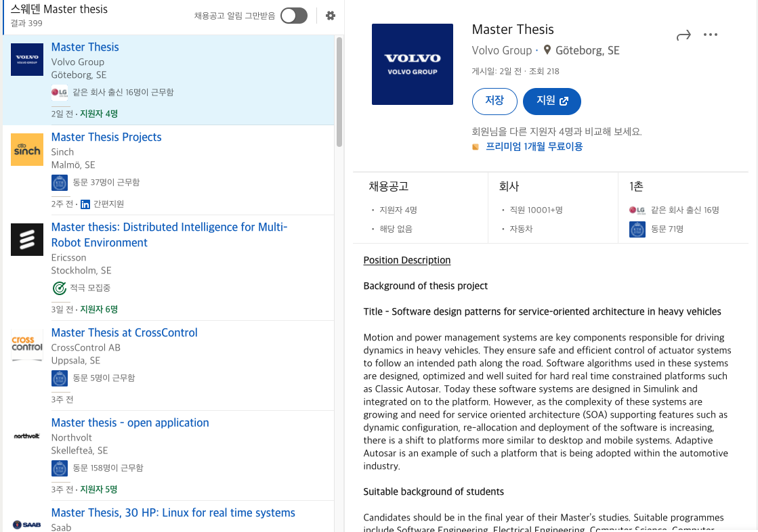Viewport: 758px width, 532px height.
Task: Click LG icon in Volvo listing
Action: pos(60,92)
